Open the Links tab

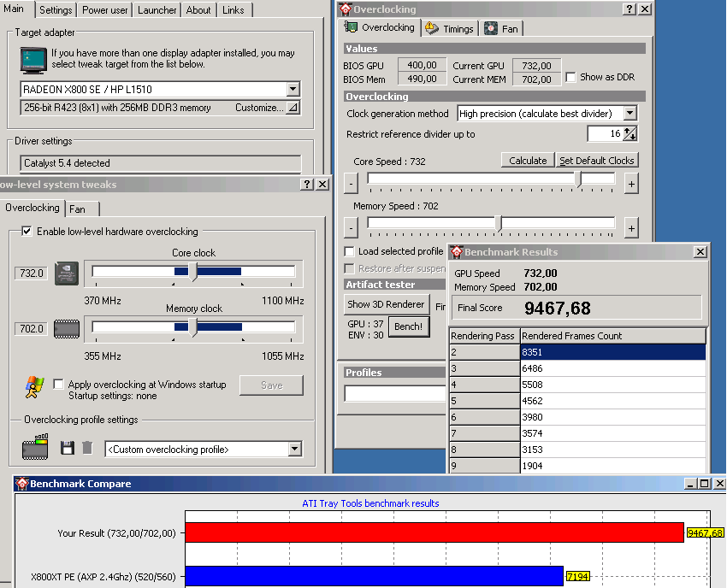(233, 9)
